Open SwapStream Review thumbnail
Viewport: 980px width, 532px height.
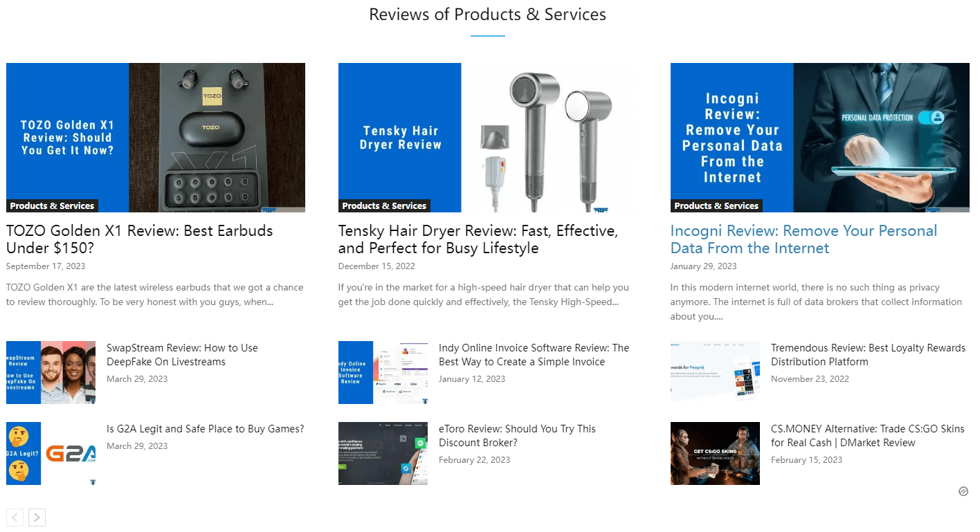coord(51,372)
